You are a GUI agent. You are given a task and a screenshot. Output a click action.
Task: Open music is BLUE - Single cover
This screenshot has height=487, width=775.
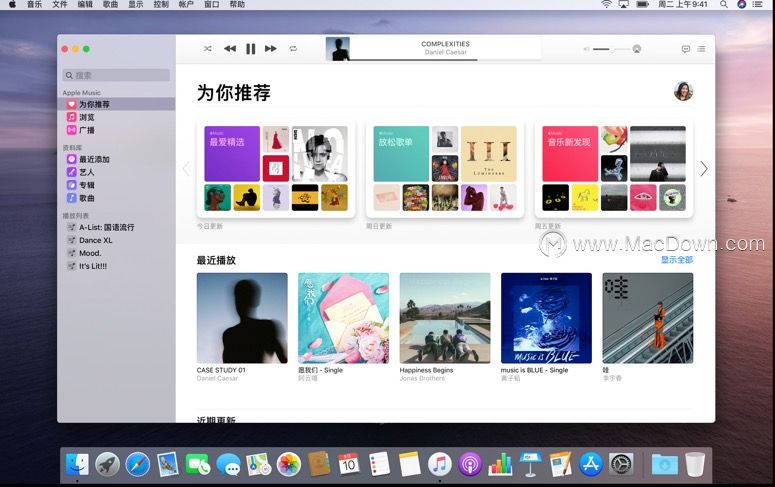click(546, 318)
